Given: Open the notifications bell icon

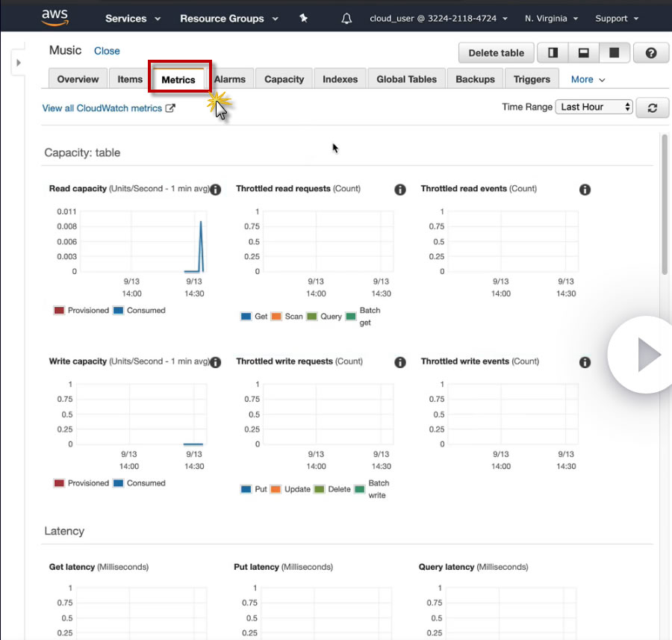Looking at the screenshot, I should point(346,19).
